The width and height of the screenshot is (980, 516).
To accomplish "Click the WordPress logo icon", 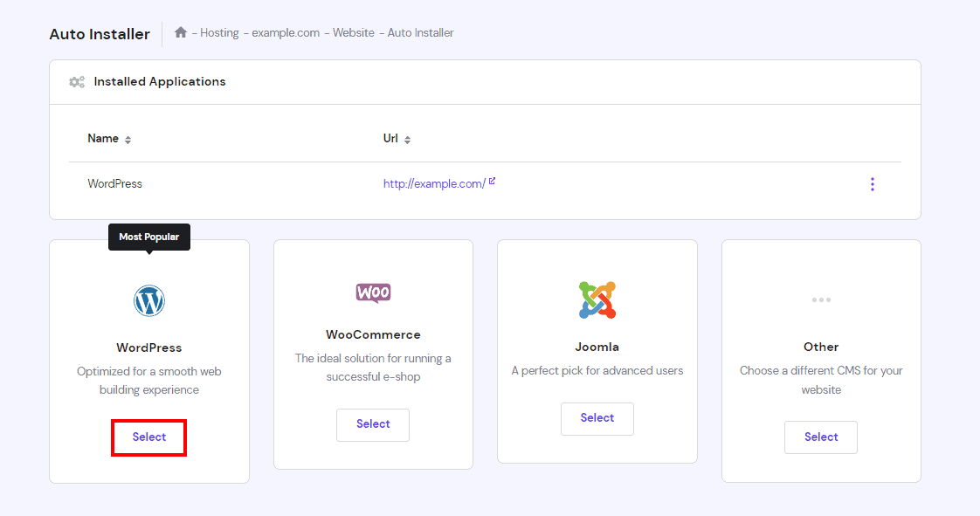I will click(148, 299).
